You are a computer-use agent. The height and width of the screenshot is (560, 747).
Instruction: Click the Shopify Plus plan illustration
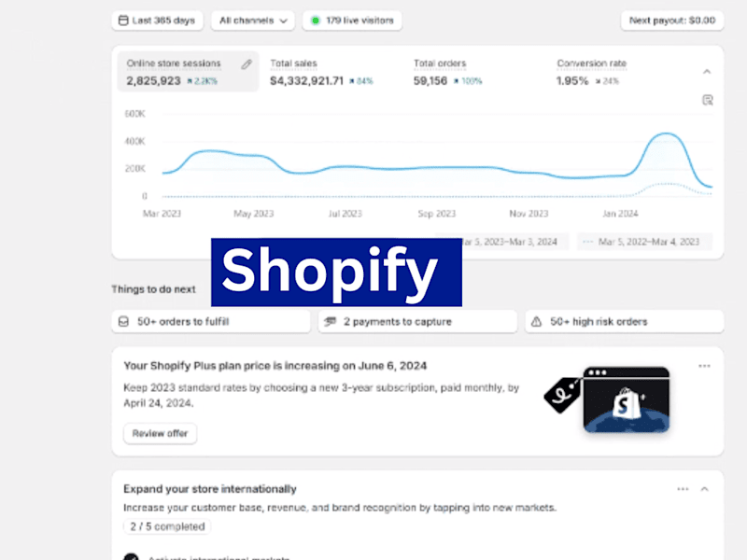(x=608, y=399)
